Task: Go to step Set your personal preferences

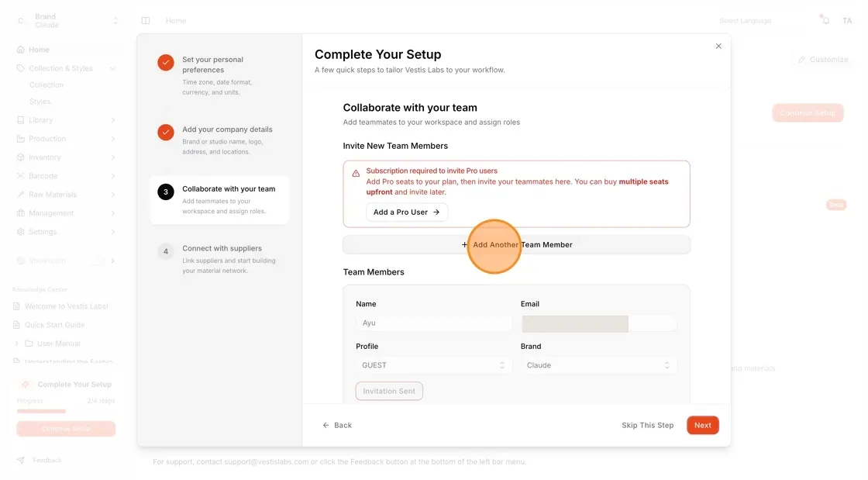Action: pos(219,75)
